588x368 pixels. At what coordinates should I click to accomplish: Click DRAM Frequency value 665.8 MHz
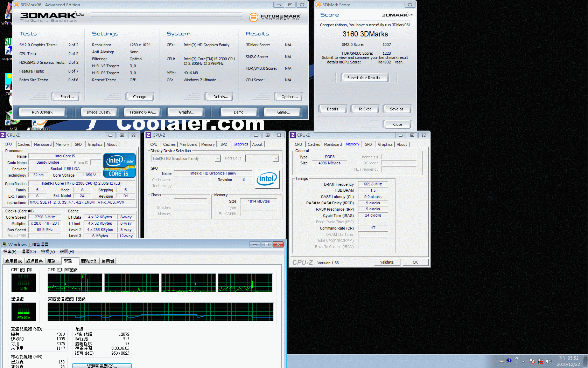point(373,184)
